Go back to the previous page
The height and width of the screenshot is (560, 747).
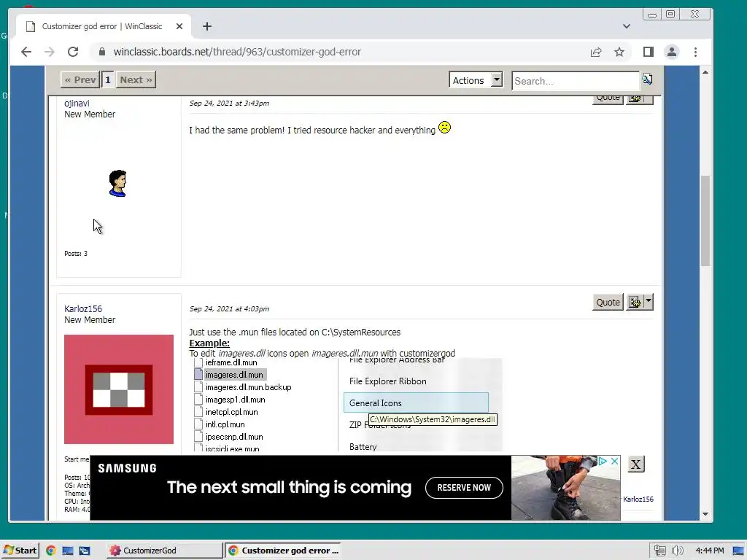tap(26, 52)
